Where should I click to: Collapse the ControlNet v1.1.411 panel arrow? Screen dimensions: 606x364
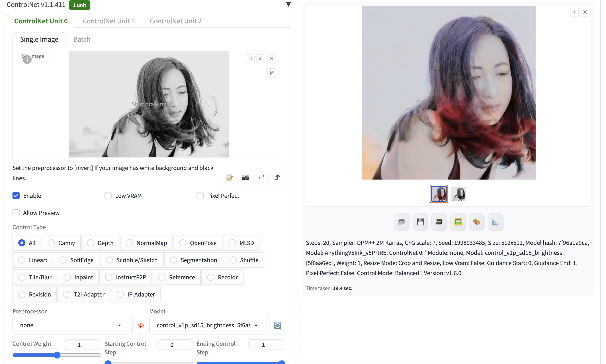pyautogui.click(x=289, y=4)
